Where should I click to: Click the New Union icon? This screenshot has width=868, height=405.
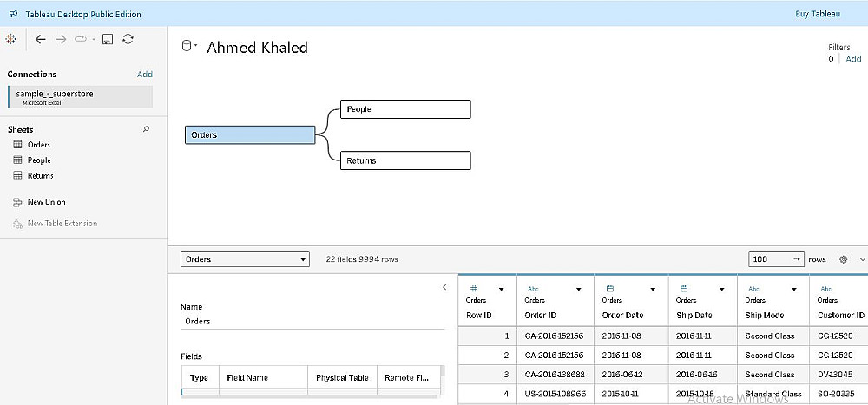coord(17,203)
